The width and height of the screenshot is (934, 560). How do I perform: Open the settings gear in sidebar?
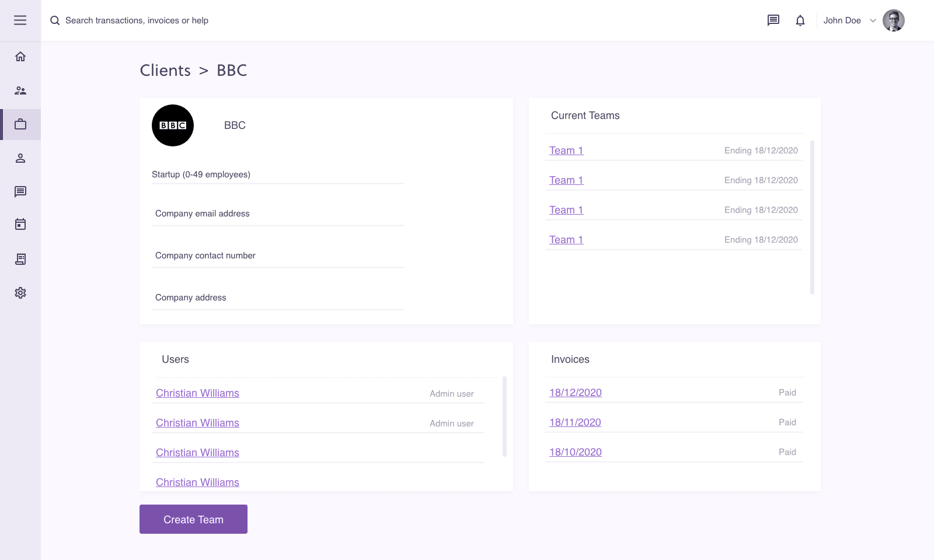(20, 293)
